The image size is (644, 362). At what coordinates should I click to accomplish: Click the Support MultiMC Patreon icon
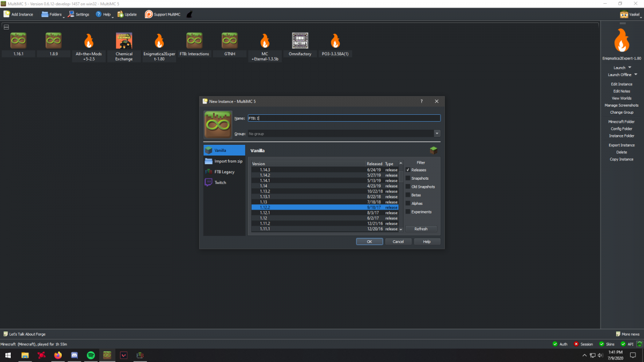tap(149, 14)
